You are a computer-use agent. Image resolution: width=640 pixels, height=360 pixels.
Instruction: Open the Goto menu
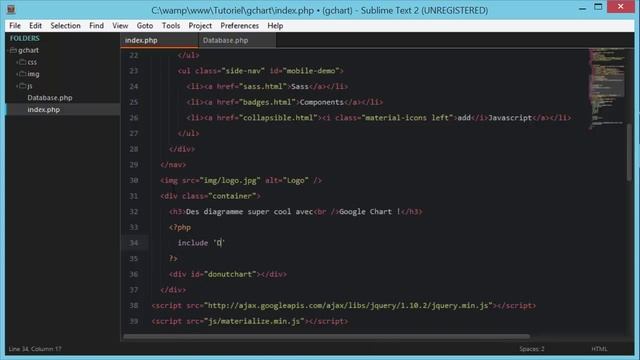click(144, 26)
